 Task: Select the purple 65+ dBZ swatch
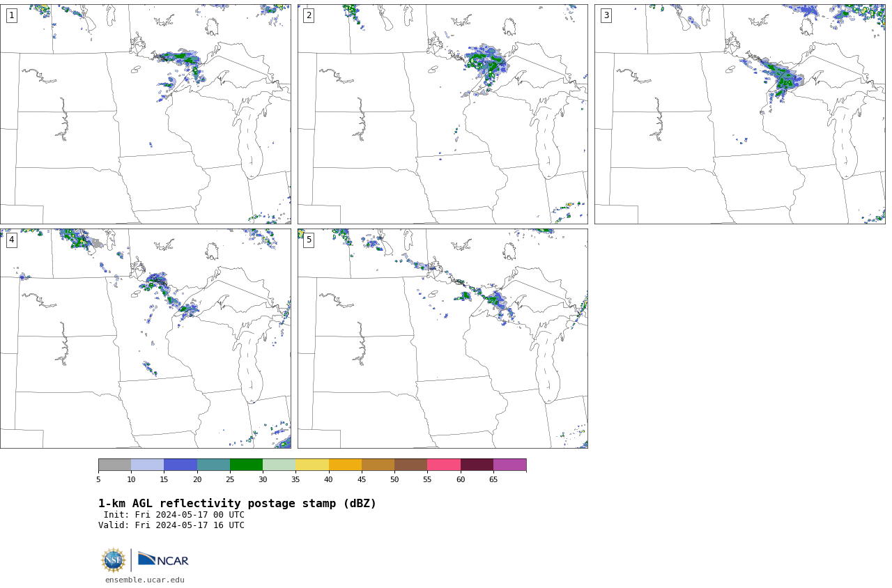click(x=509, y=465)
